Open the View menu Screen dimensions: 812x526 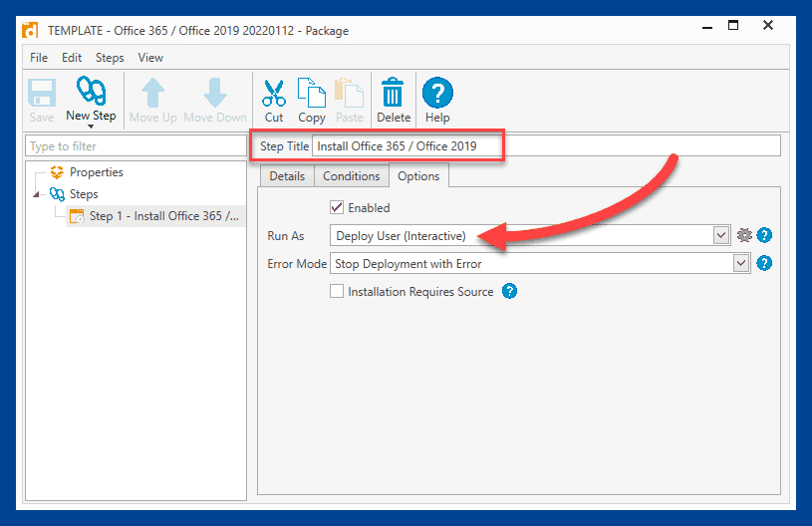tap(150, 58)
